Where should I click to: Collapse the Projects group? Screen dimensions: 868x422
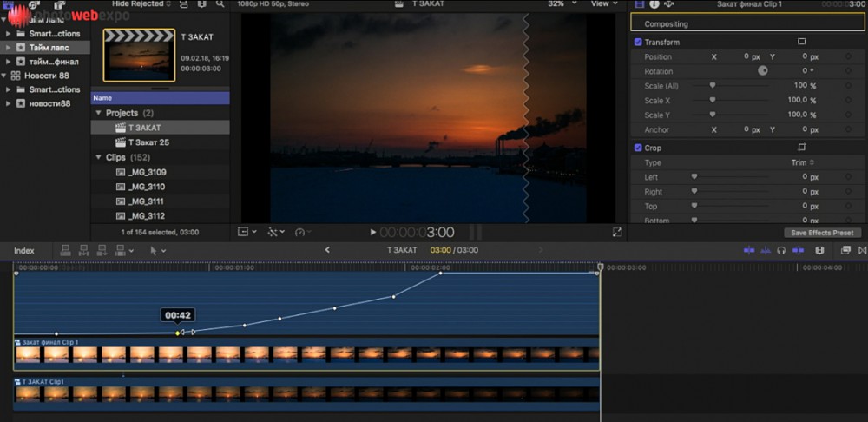98,113
